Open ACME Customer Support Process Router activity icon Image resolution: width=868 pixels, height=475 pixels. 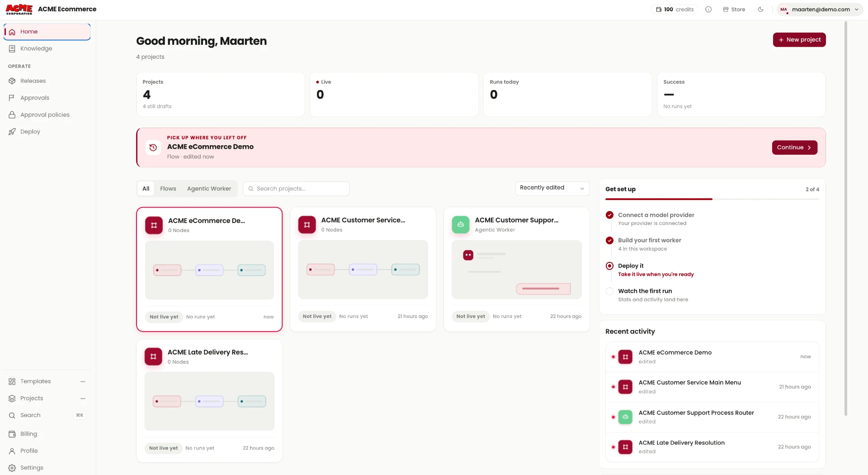[x=625, y=417]
